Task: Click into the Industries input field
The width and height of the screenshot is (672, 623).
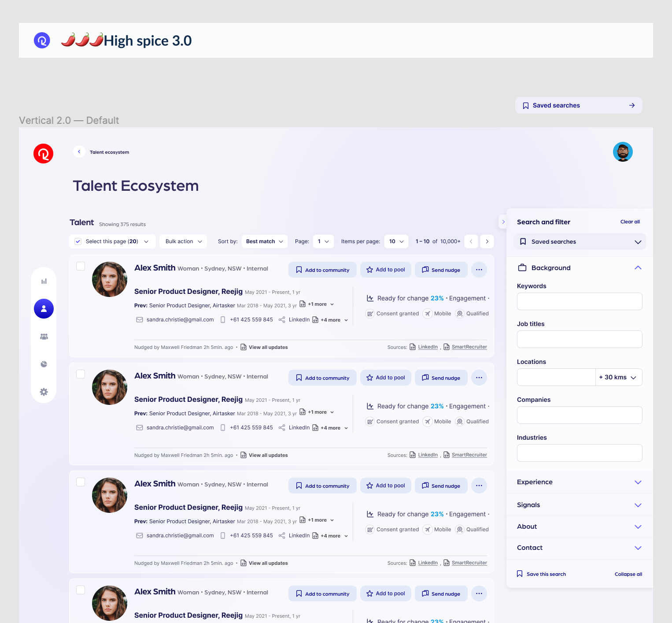Action: tap(580, 453)
